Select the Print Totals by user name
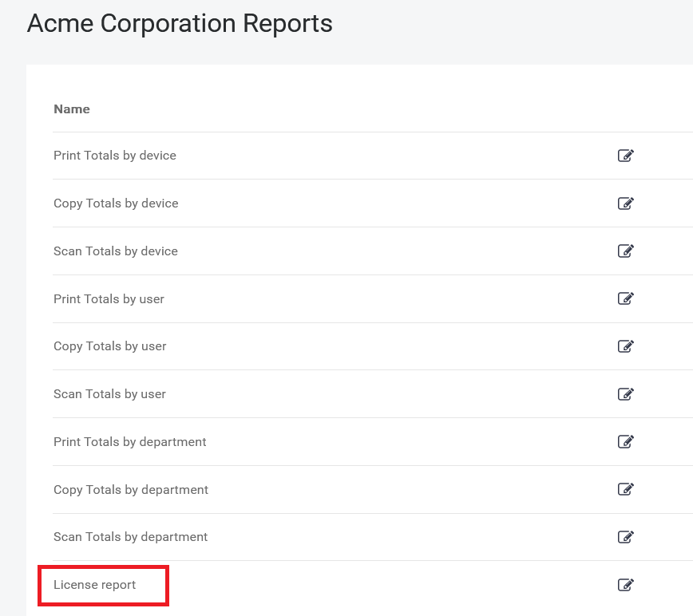This screenshot has width=693, height=616. point(109,299)
